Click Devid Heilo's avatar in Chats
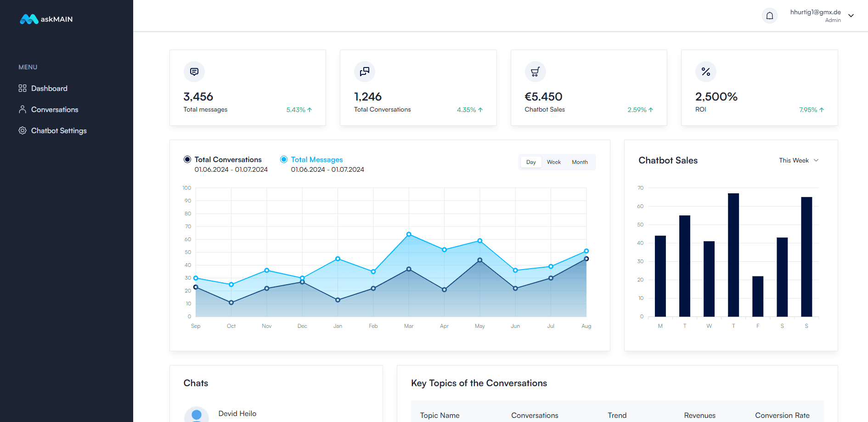 [x=197, y=415]
